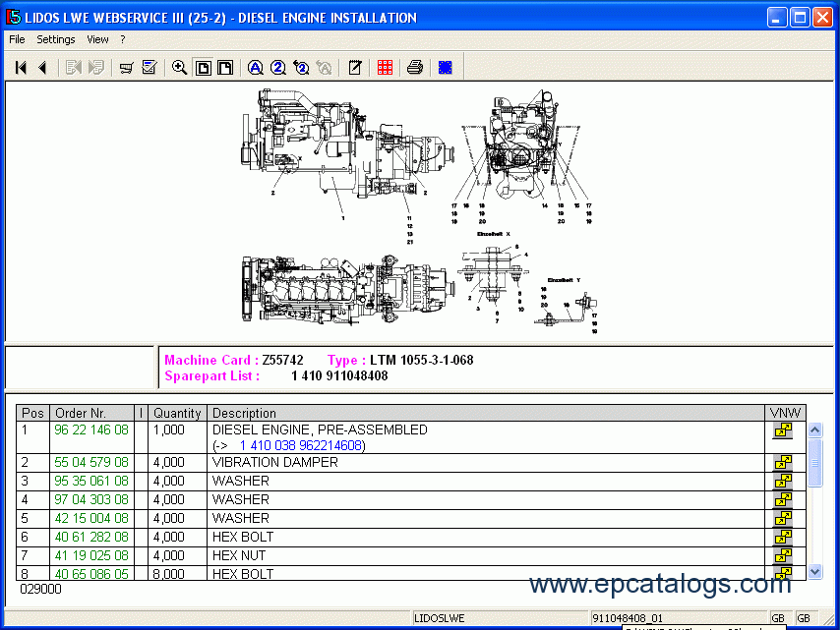Click the greyed search A arrow icon
The width and height of the screenshot is (840, 630).
point(325,68)
